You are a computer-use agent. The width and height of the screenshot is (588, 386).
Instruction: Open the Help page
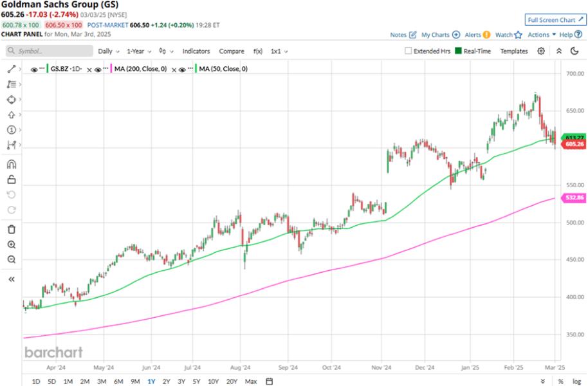[x=571, y=35]
